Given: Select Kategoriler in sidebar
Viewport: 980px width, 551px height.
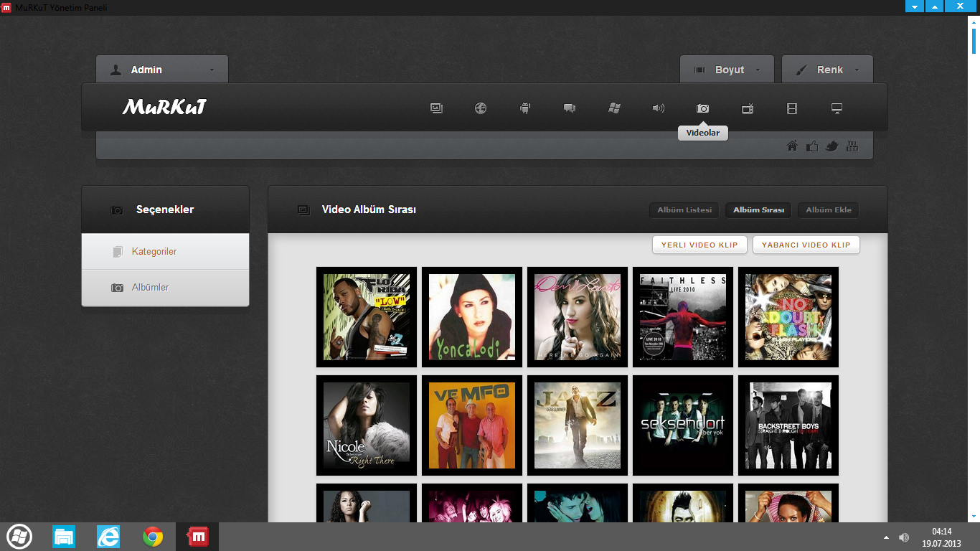Looking at the screenshot, I should click(166, 252).
